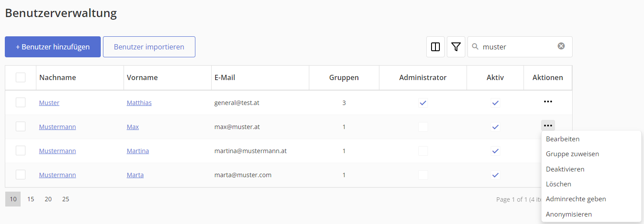644x224 pixels.
Task: Toggle the select-all header checkbox
Action: coord(21,77)
